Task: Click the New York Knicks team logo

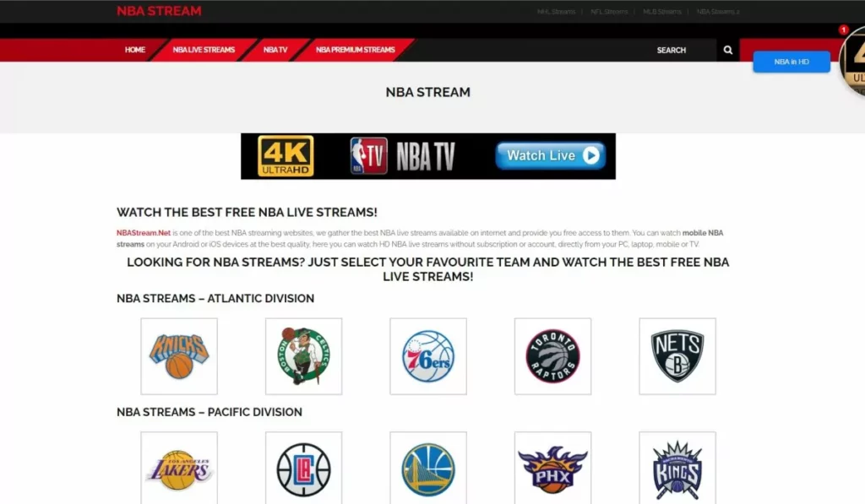Action: (179, 356)
